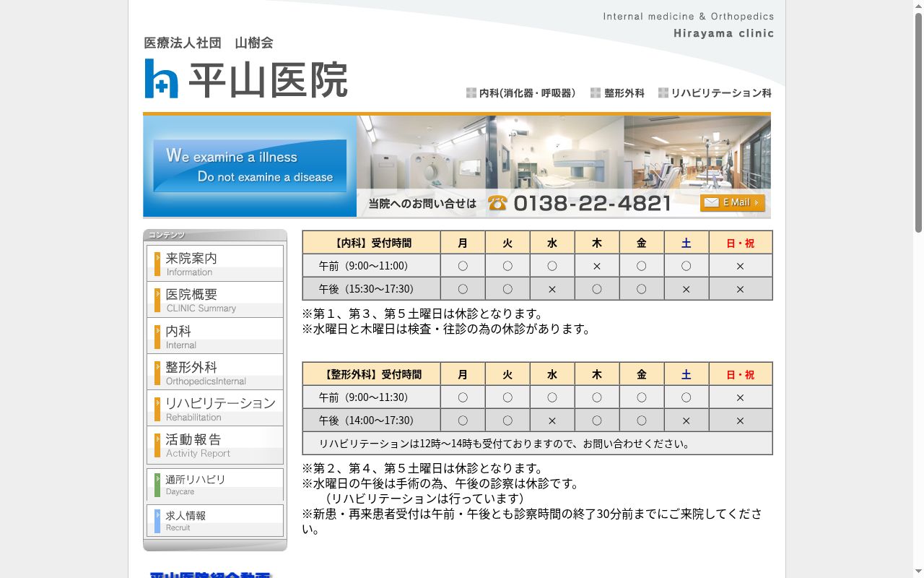Click 午後（14:00～17:30） row label
The height and width of the screenshot is (578, 924).
(372, 420)
